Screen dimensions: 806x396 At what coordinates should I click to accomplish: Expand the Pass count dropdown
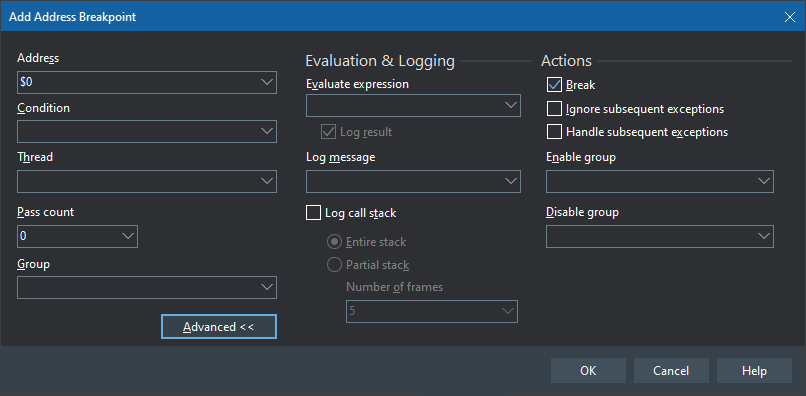coord(127,236)
